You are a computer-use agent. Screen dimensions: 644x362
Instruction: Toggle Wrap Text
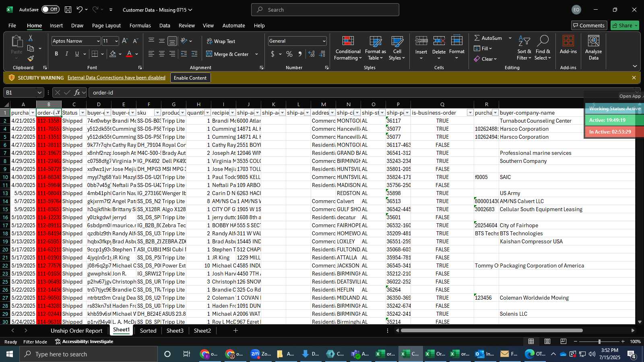click(x=221, y=41)
